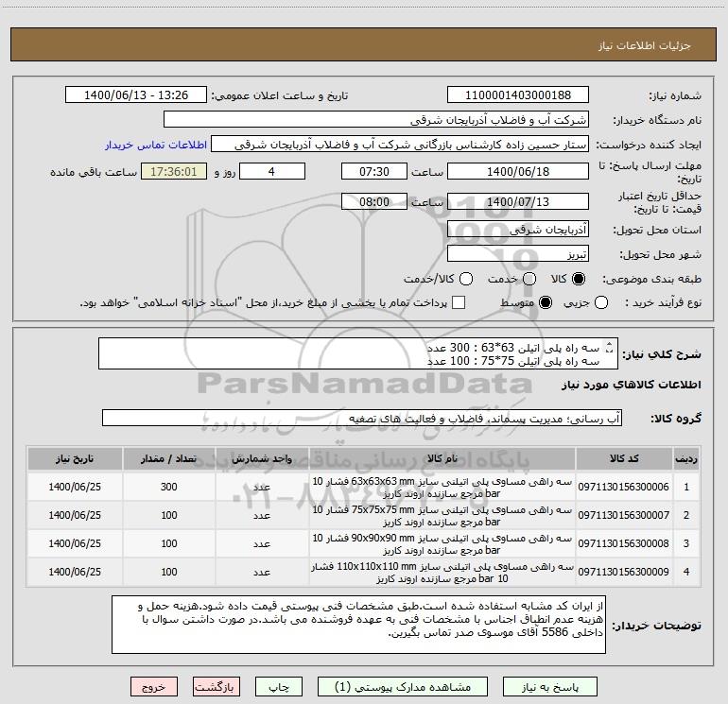Click the buyer organization name field
Viewport: 728px width, 704px height.
coord(376,120)
